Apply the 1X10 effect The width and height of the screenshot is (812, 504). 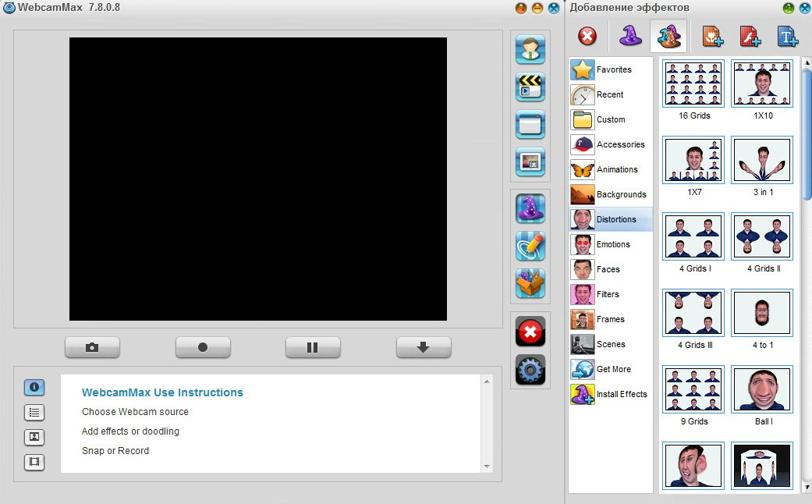(762, 83)
